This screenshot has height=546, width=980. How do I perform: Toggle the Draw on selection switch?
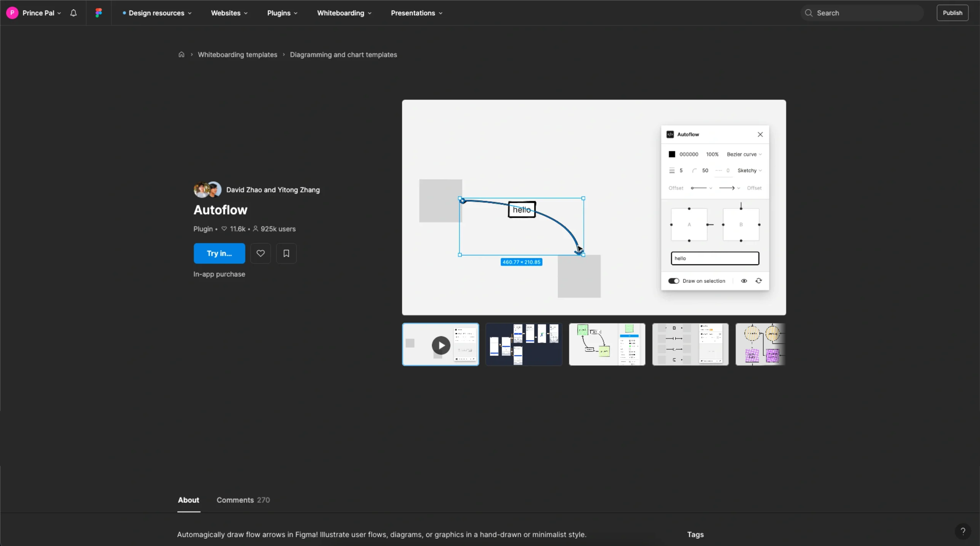click(x=674, y=281)
